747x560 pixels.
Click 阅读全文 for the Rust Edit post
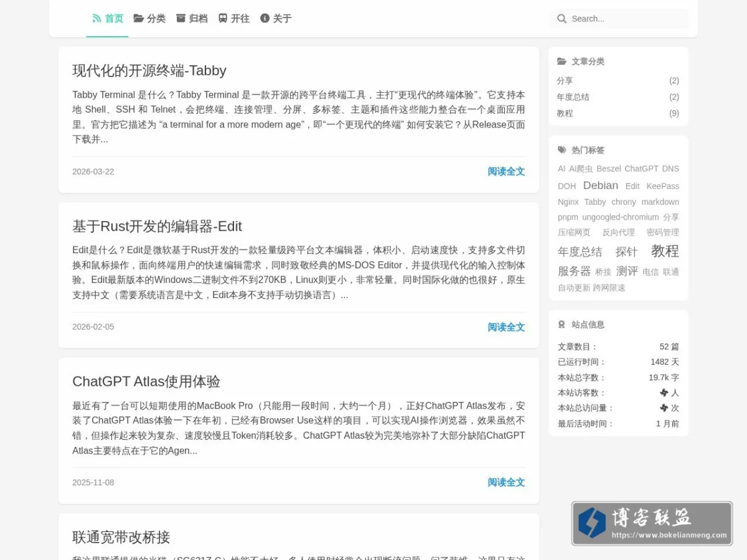(x=506, y=327)
